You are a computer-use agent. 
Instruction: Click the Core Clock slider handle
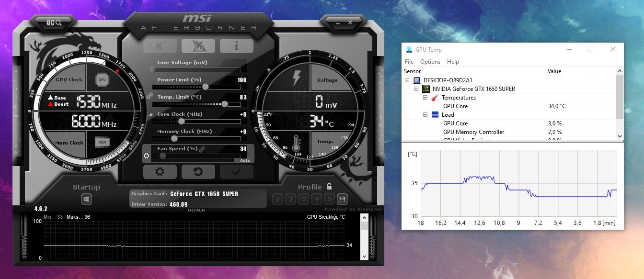(182, 121)
